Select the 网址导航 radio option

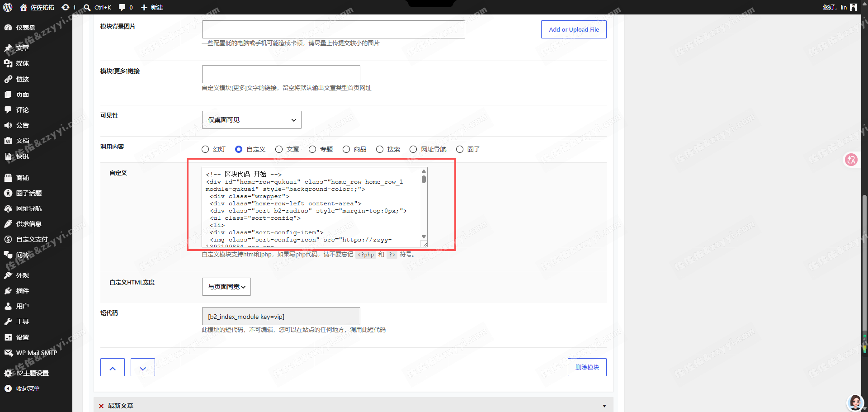pyautogui.click(x=413, y=149)
